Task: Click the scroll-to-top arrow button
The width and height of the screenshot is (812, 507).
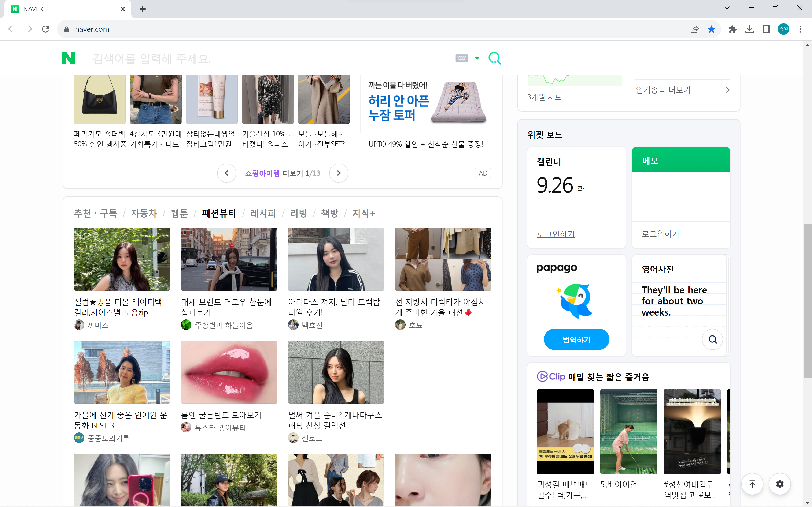Action: coord(752,484)
